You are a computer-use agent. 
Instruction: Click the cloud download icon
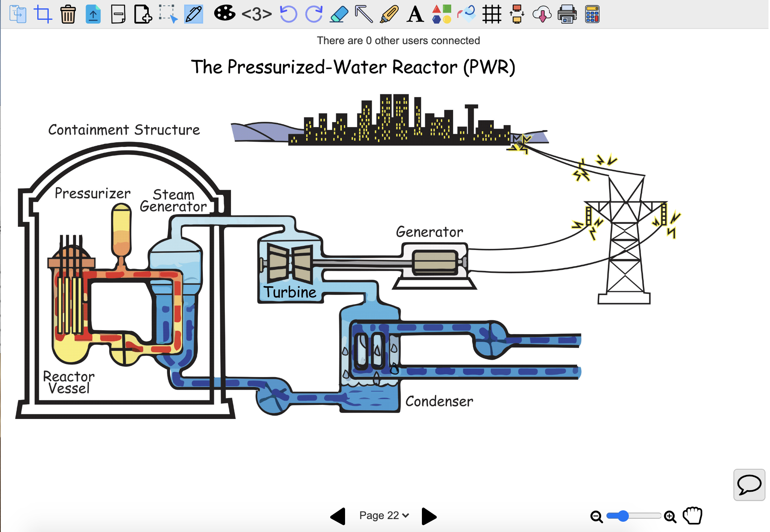[x=542, y=14]
